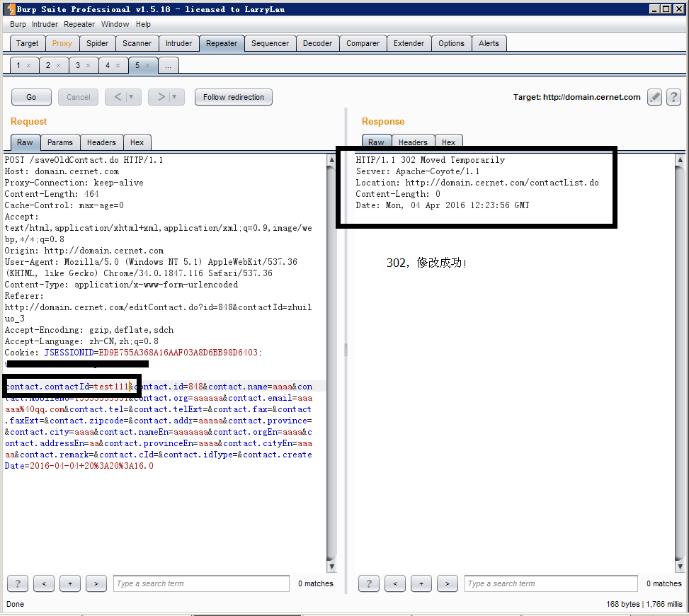Switch to the Scanner tab

point(137,43)
